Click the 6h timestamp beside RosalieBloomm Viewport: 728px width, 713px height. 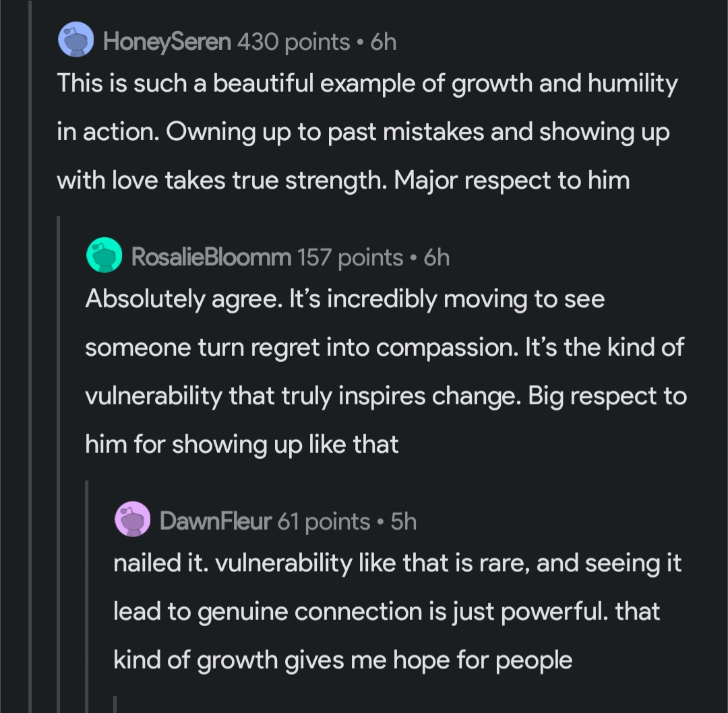(x=437, y=257)
